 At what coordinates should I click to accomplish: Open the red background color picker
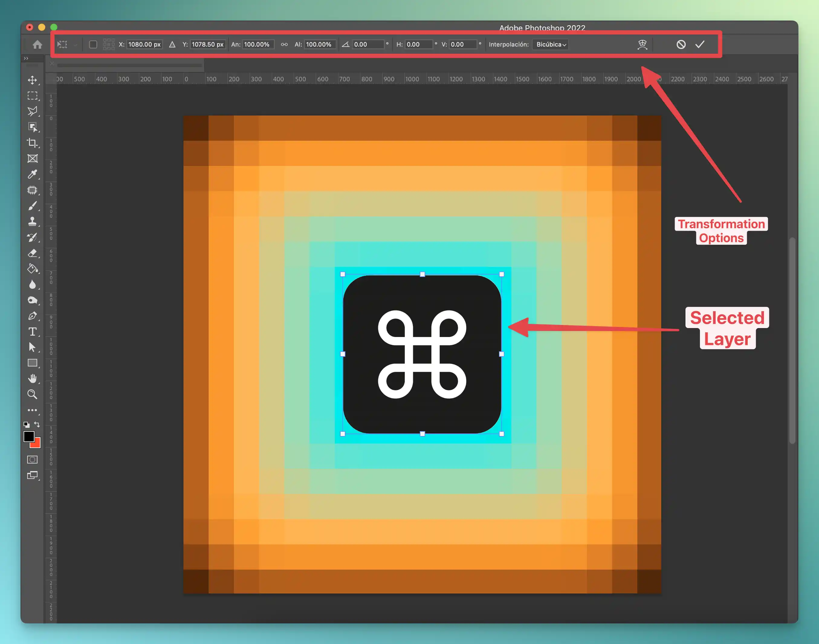pos(37,444)
